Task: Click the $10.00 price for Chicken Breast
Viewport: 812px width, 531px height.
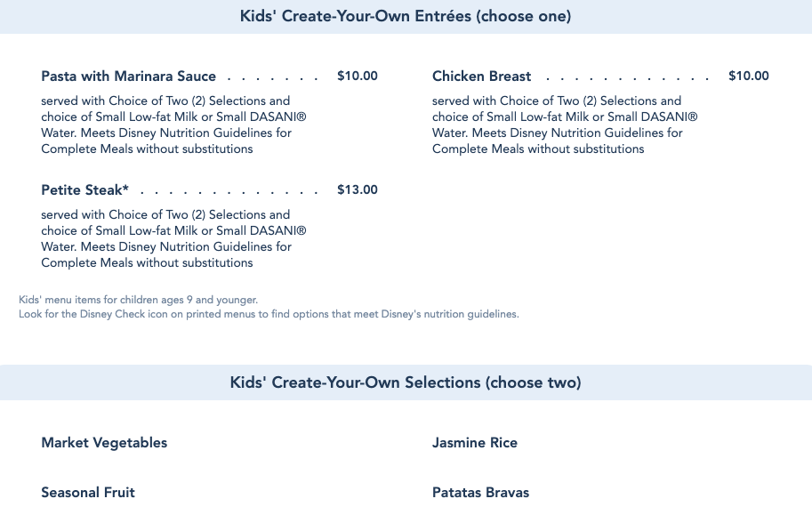Action: pos(748,76)
